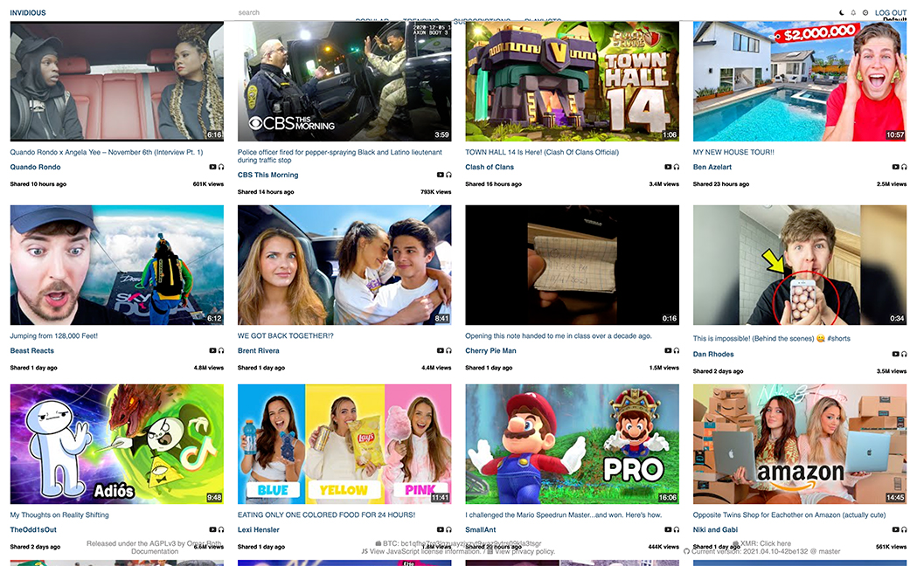
Task: Visit the Lexi Hensler channel link
Action: point(259,529)
